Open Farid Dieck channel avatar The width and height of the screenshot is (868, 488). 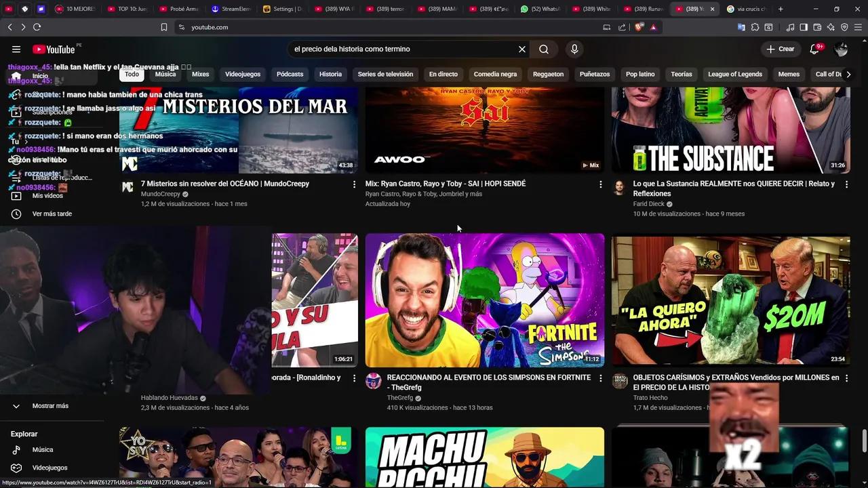click(620, 187)
